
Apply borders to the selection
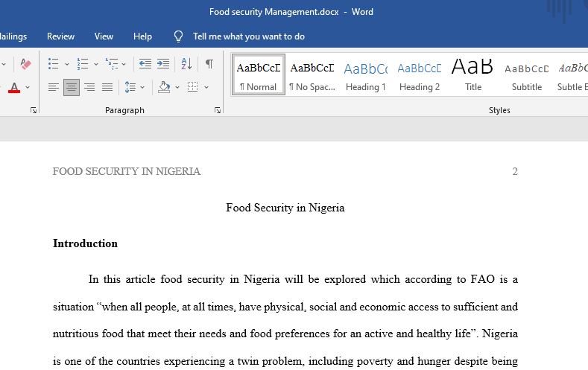[193, 87]
